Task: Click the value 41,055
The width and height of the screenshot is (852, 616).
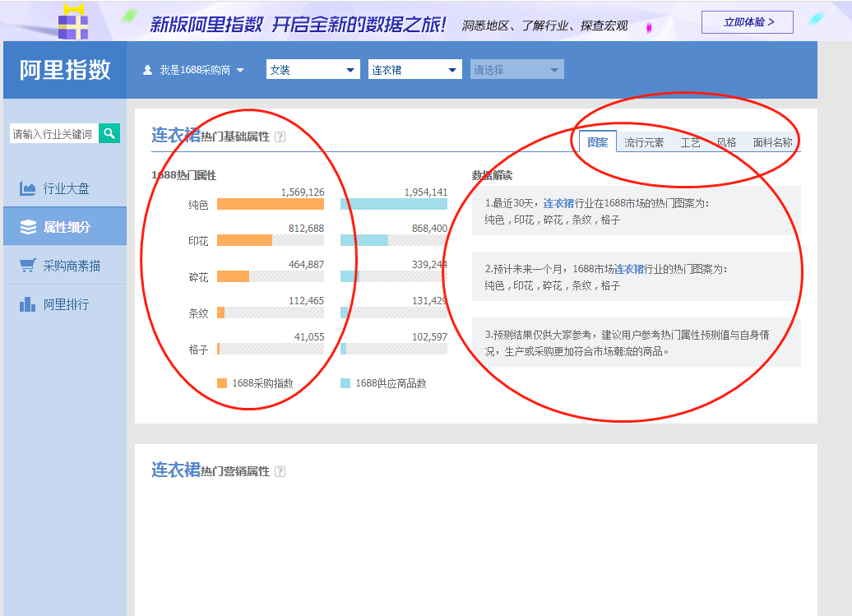Action: point(309,337)
